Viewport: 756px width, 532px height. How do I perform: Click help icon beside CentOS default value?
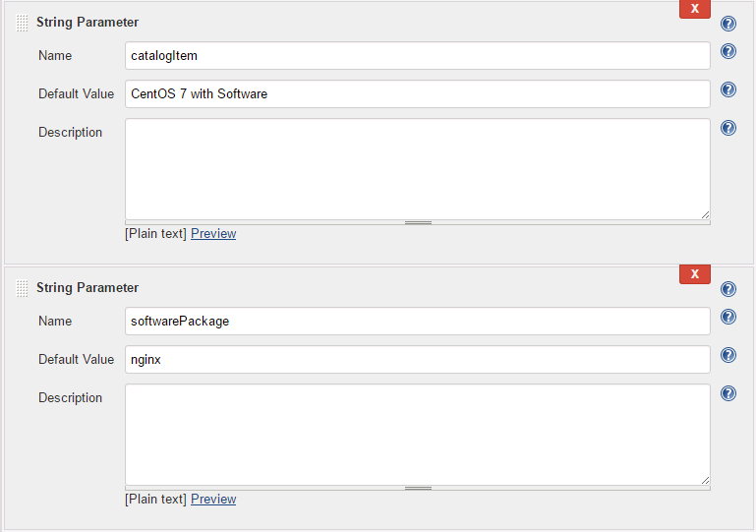coord(728,90)
